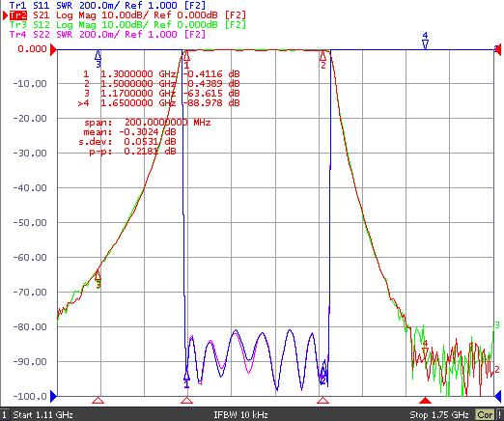
Task: Select trace Tr3 S12 Log Mag label
Action: tap(127, 25)
